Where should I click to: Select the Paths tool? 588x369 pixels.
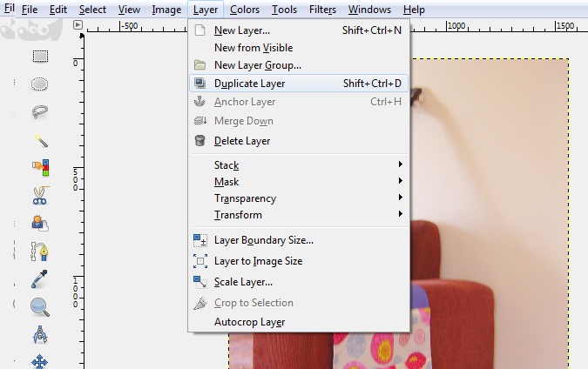[x=39, y=251]
